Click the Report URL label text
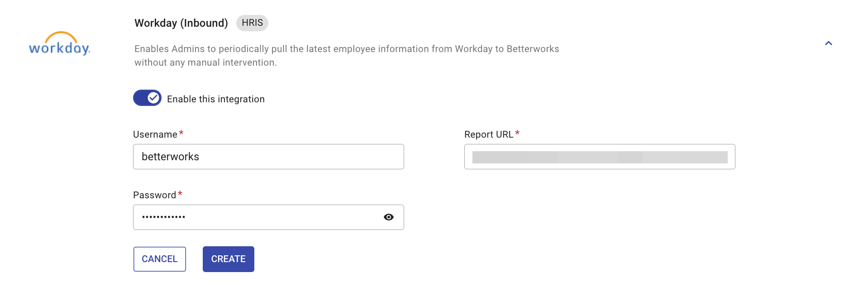 (x=489, y=134)
